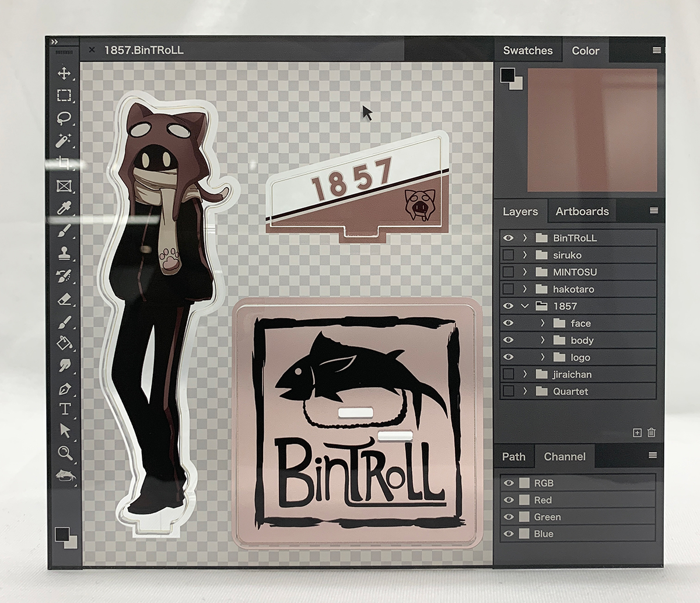Open the Path tab

(514, 457)
